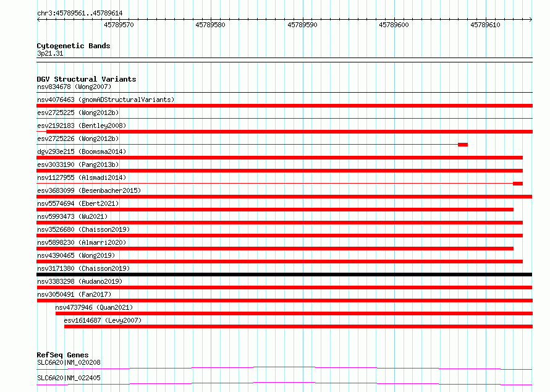Open nsv3526680 (Chaisson2019) variant
This screenshot has width=550, height=392.
83,229
